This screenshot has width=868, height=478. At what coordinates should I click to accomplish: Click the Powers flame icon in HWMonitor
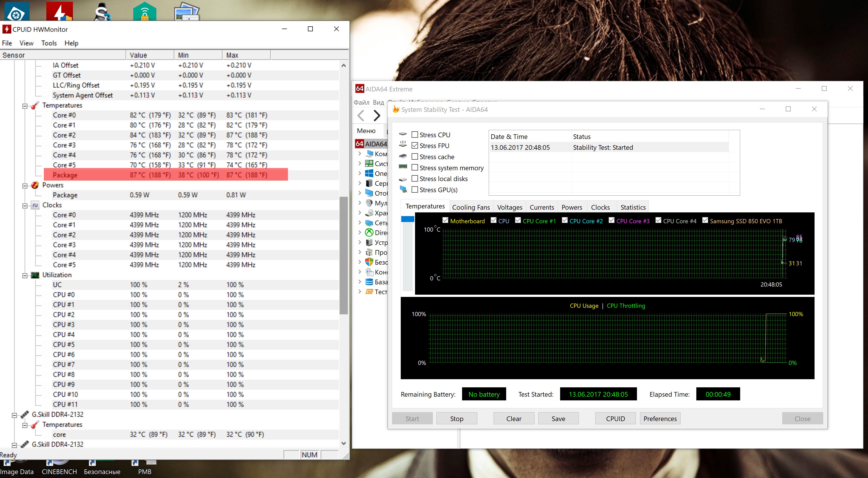[35, 185]
